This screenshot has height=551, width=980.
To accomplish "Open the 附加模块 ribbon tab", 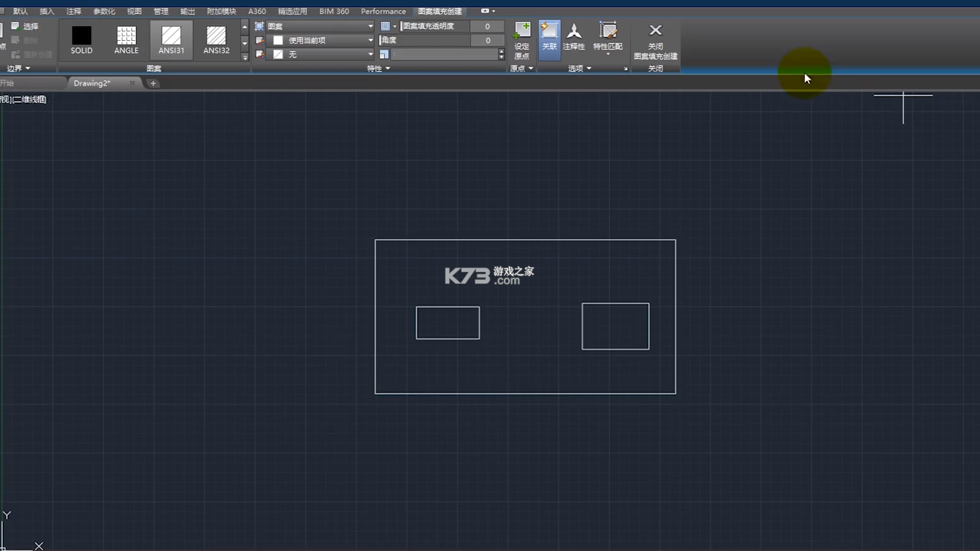I will 221,11.
